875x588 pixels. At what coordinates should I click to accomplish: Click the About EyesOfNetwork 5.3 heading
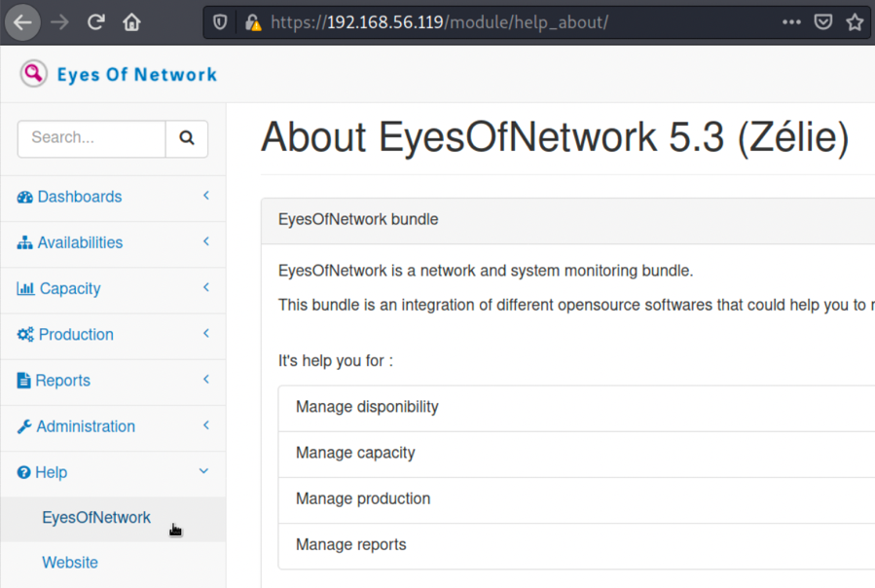click(555, 137)
